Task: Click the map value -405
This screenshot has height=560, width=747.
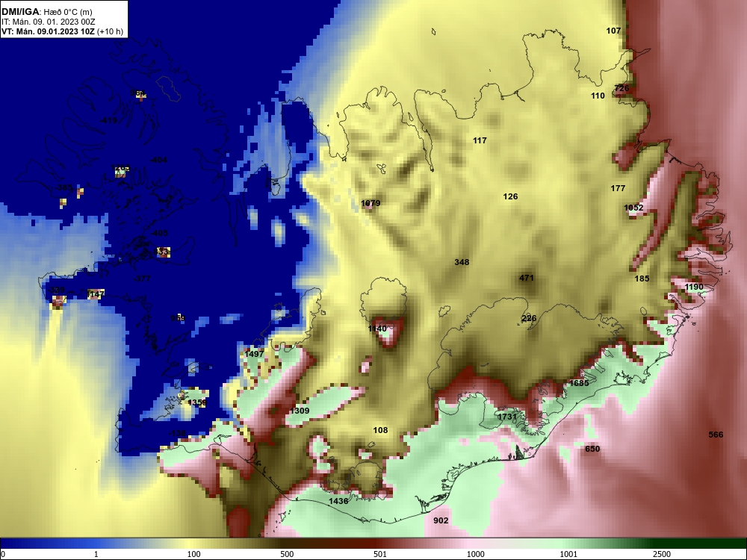Action: (159, 233)
